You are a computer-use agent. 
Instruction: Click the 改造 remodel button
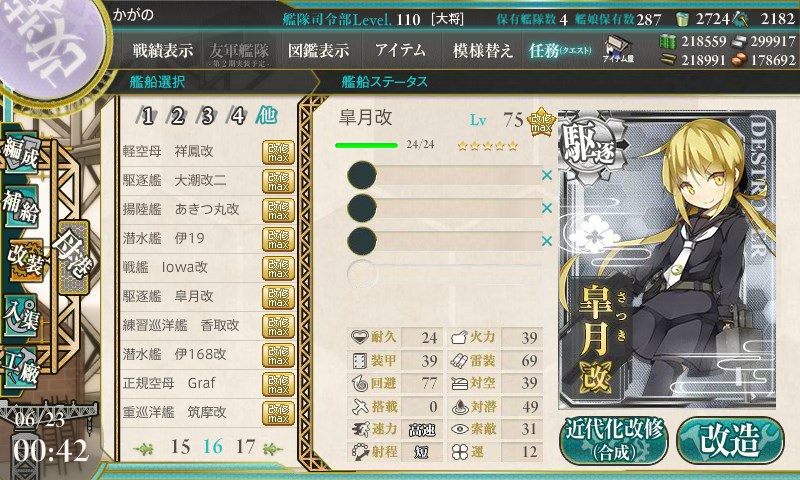tap(730, 441)
